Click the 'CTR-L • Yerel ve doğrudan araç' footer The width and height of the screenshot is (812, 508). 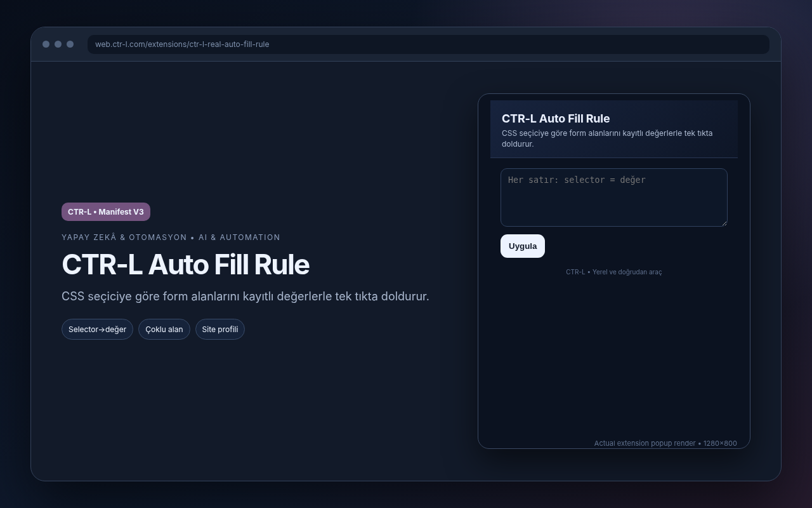coord(613,272)
